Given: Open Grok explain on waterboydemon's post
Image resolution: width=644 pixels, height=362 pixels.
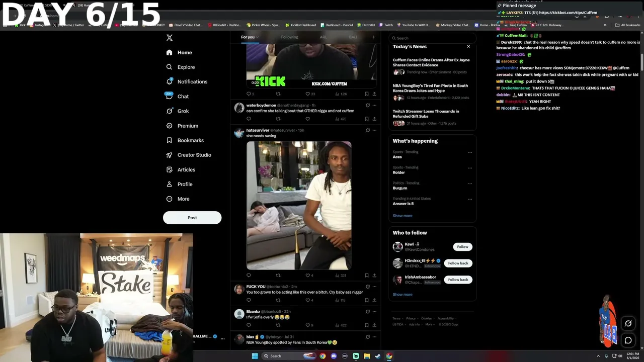Looking at the screenshot, I should 367,105.
